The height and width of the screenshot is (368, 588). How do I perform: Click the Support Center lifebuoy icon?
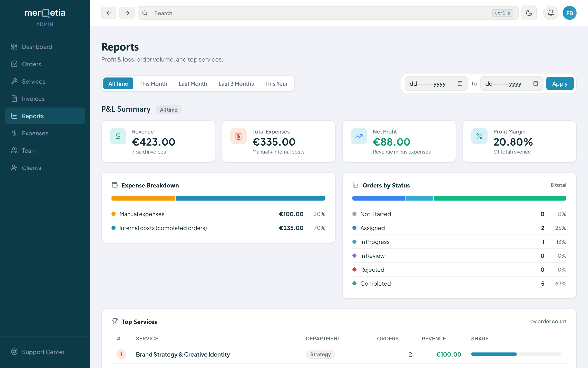click(x=14, y=352)
